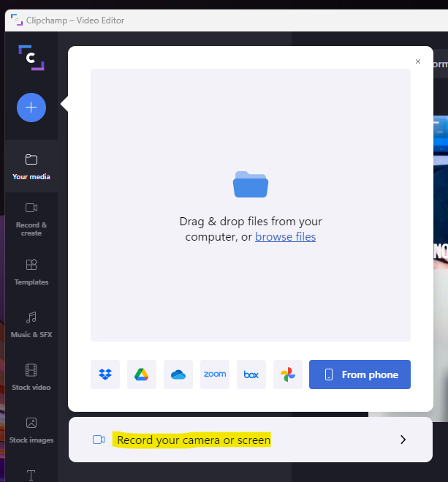448x482 pixels.
Task: Open the Text tool in sidebar
Action: (x=31, y=475)
